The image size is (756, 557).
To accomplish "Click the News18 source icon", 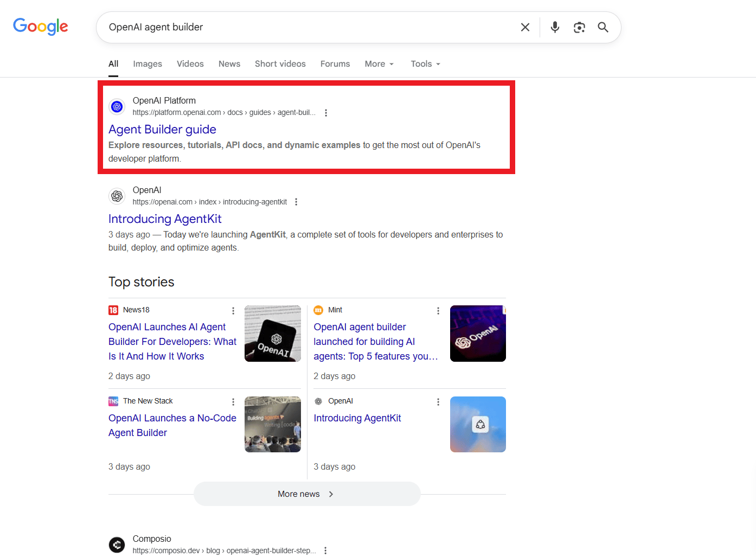I will tap(113, 310).
